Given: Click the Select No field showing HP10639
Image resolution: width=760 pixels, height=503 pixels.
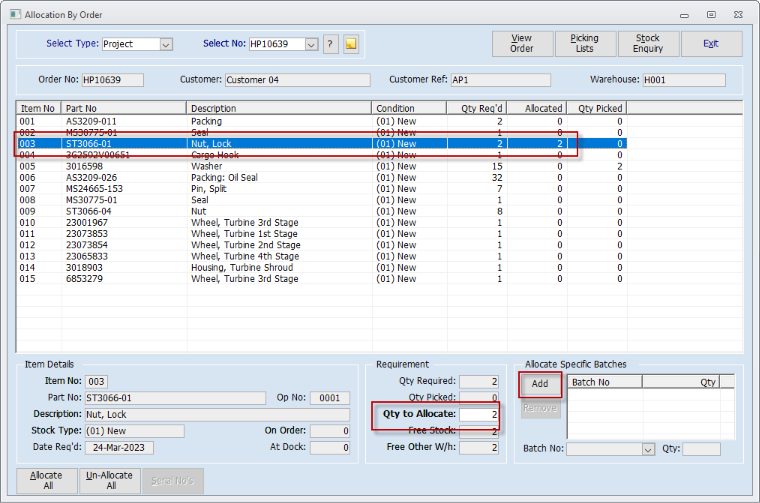Looking at the screenshot, I should click(277, 44).
